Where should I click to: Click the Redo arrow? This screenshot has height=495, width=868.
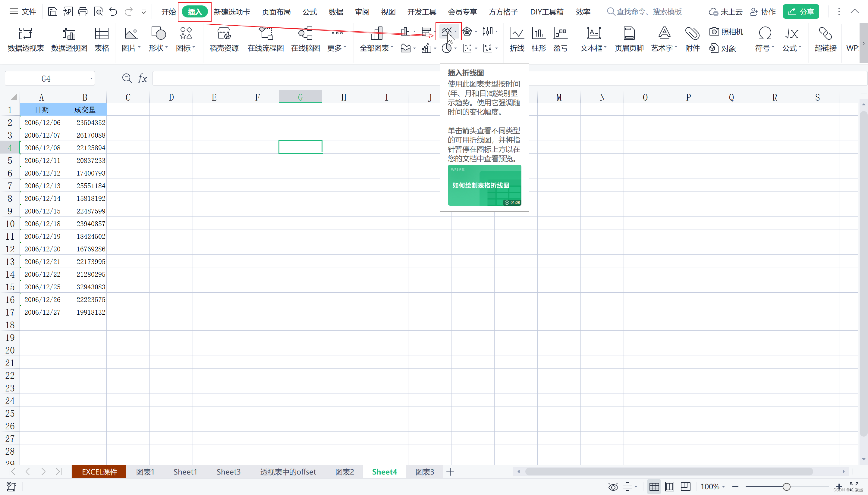128,12
